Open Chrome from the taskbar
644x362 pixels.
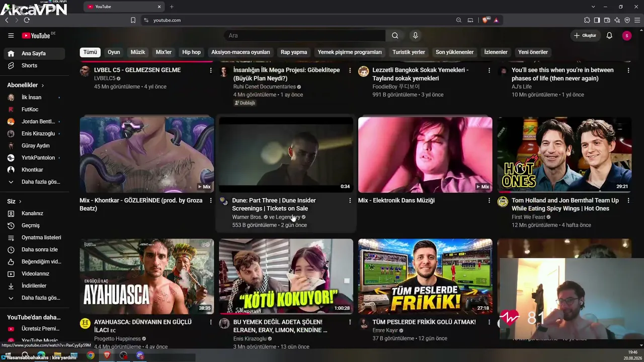coord(91,355)
